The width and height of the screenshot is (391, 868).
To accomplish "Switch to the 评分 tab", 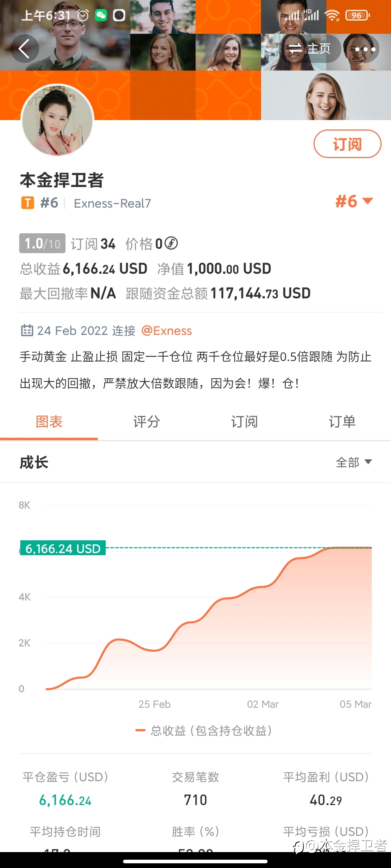I will pyautogui.click(x=147, y=422).
